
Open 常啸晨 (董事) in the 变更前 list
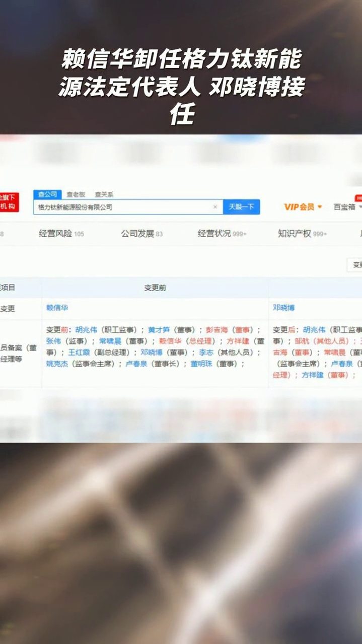110,341
